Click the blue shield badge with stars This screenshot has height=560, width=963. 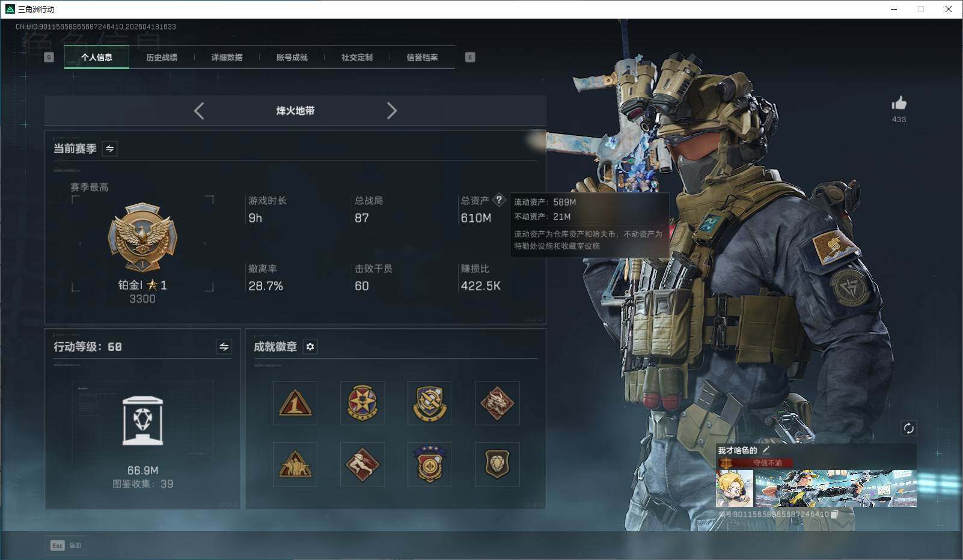(429, 464)
